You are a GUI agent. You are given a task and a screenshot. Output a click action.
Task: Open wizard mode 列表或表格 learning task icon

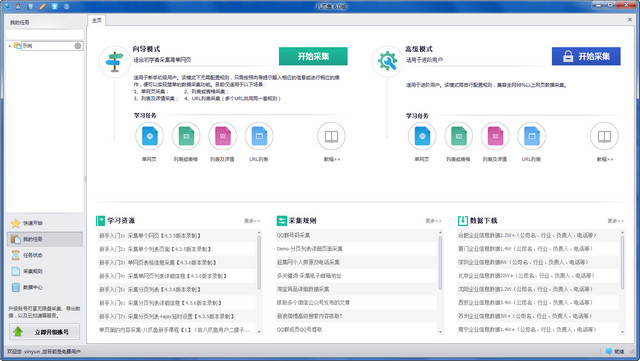tap(186, 136)
